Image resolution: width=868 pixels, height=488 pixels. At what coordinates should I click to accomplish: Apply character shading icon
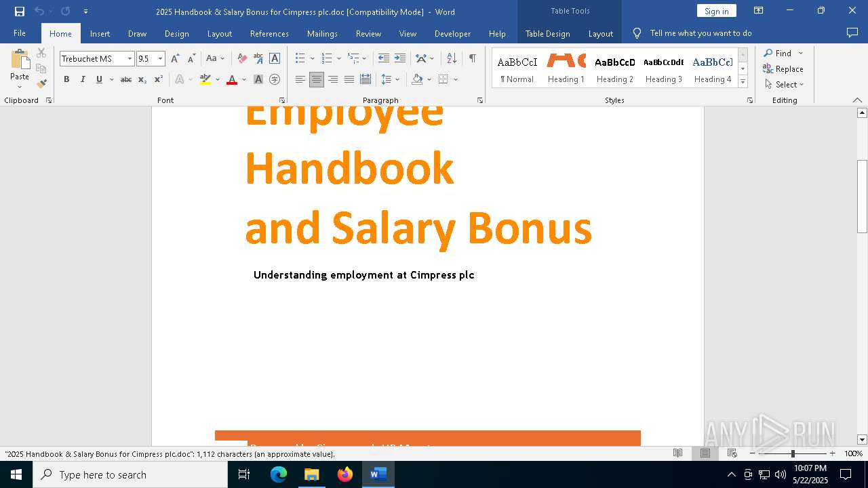coord(258,79)
